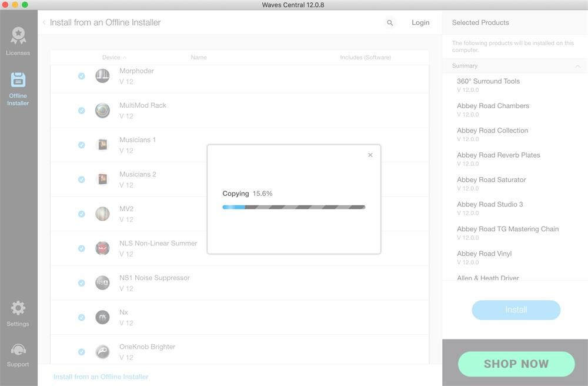This screenshot has width=588, height=386.
Task: Click the Nx product icon
Action: click(102, 317)
